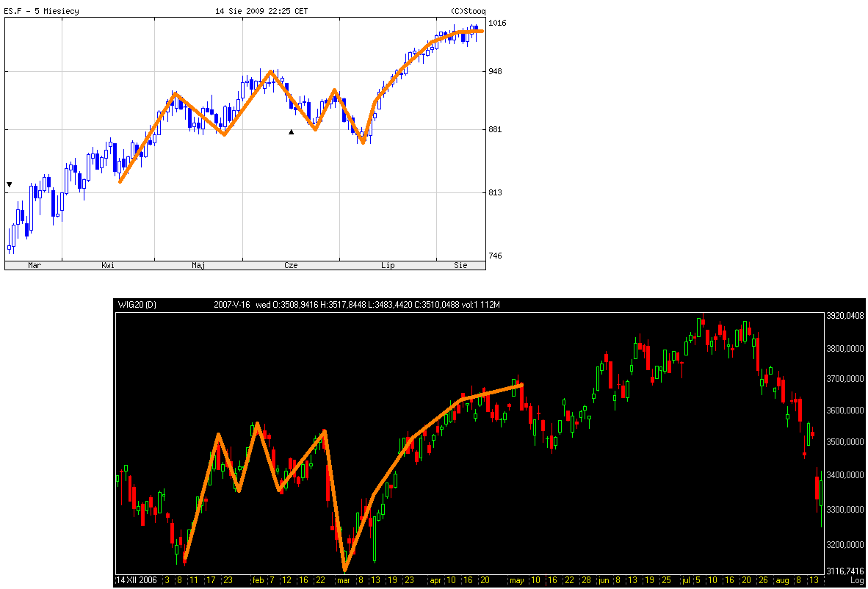Click the 3500,0000 price label
The image size is (868, 589).
[845, 442]
